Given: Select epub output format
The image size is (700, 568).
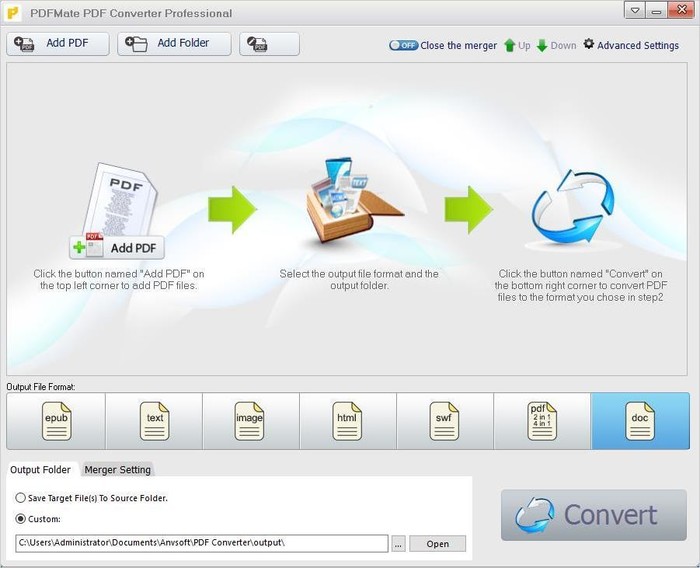Looking at the screenshot, I should pos(56,421).
